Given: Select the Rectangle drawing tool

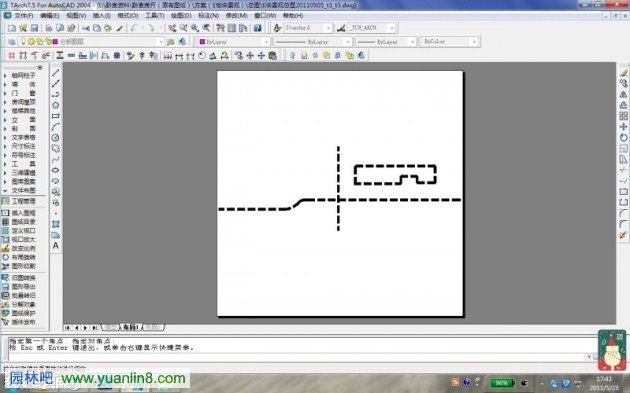Looking at the screenshot, I should tap(55, 116).
